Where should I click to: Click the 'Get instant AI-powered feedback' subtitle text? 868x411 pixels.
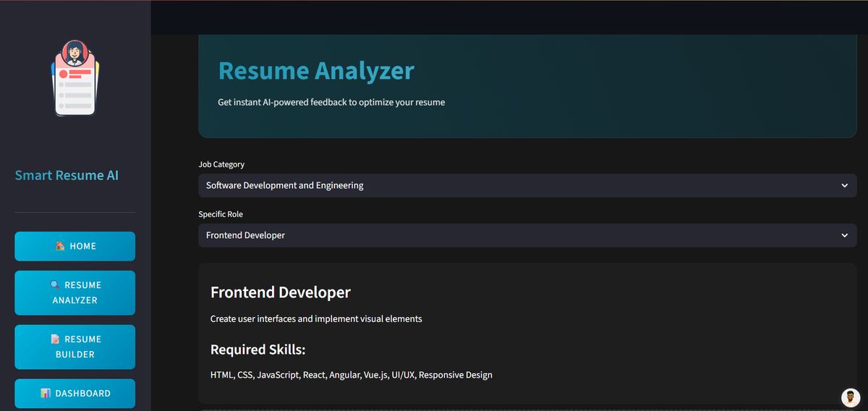tap(331, 102)
